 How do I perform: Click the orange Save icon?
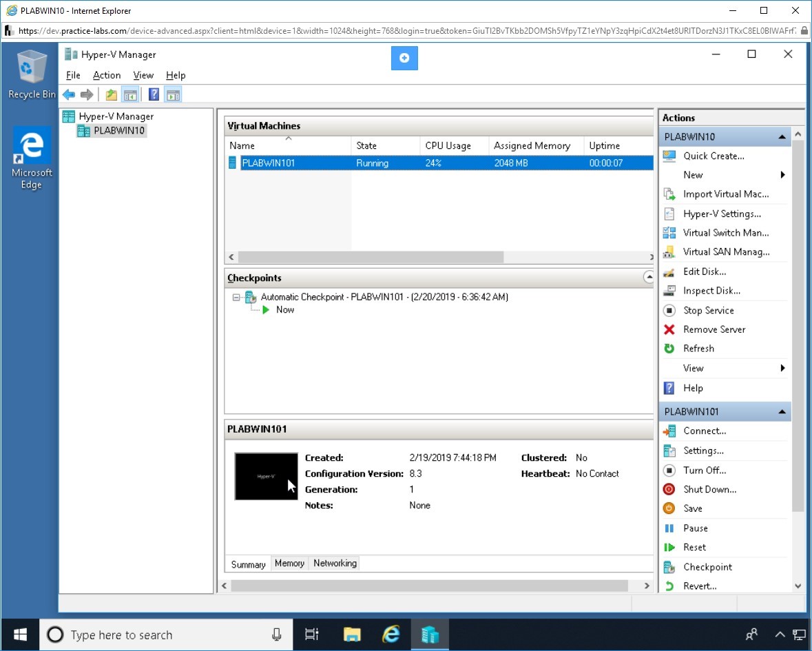tap(669, 508)
